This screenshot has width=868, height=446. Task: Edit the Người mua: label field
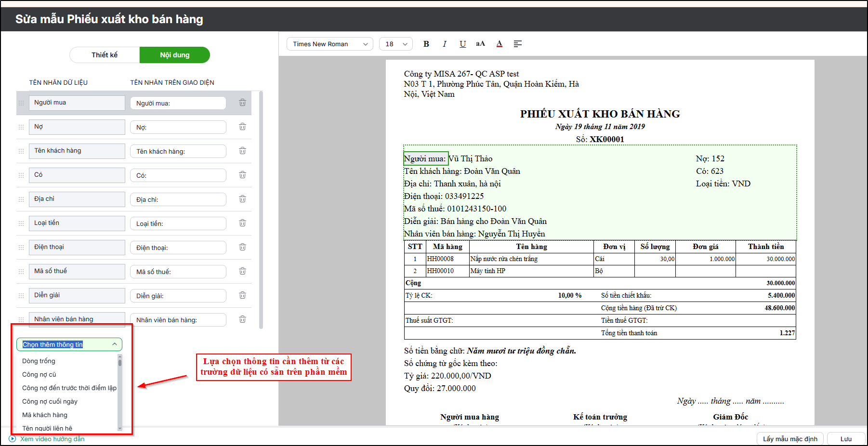(178, 103)
